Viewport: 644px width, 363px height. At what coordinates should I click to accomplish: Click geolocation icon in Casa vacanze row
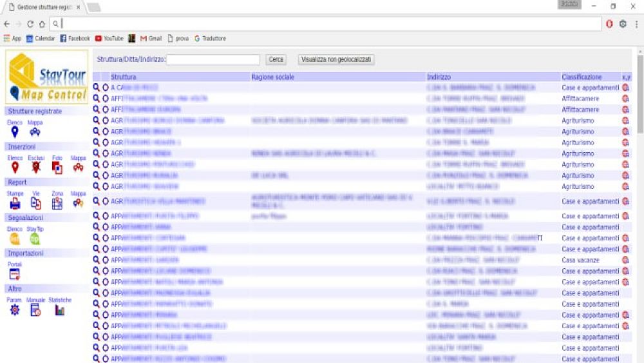click(x=625, y=260)
